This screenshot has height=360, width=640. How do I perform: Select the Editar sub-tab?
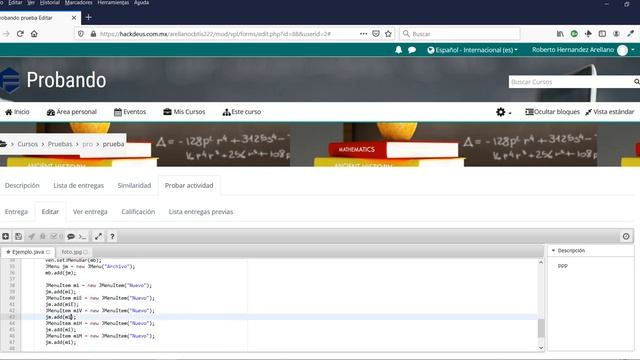pyautogui.click(x=50, y=212)
